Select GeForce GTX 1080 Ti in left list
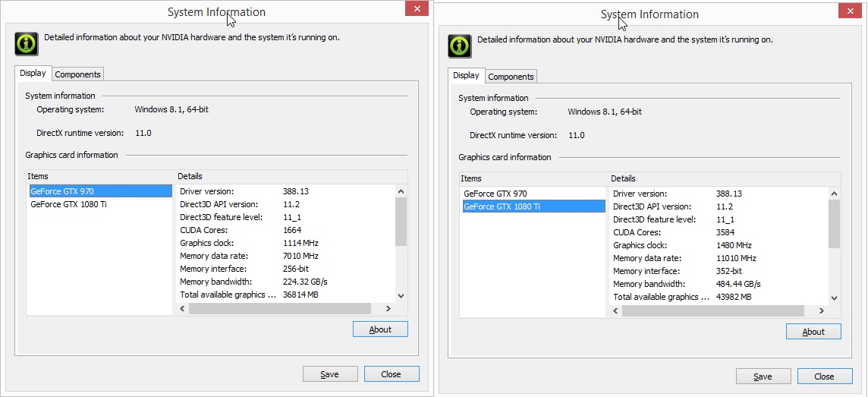Viewport: 868px width, 397px height. tap(68, 204)
